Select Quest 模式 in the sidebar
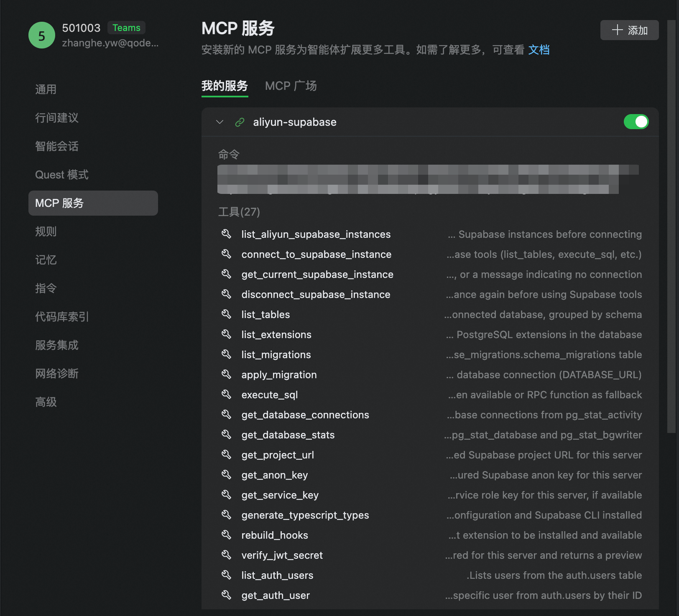 pos(93,175)
